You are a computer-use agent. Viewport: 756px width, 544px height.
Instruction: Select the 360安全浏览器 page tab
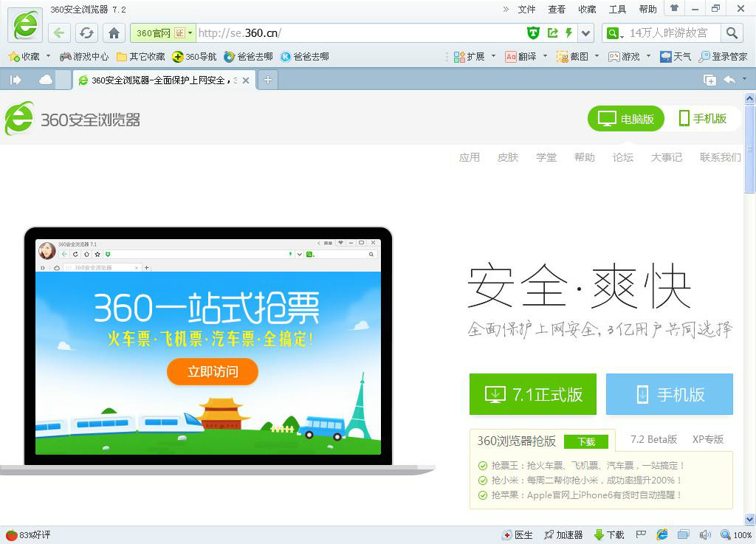pos(163,80)
